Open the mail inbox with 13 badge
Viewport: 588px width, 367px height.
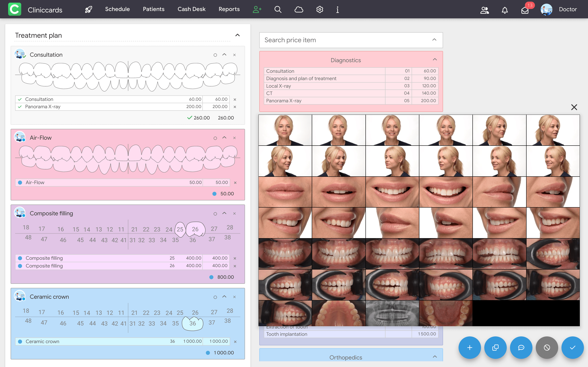525,10
